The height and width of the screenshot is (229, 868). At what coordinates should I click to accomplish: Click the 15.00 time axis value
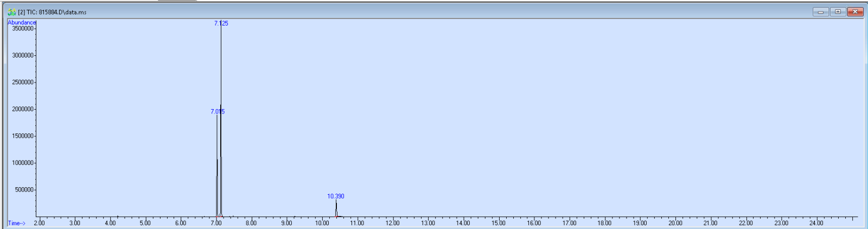pos(499,223)
